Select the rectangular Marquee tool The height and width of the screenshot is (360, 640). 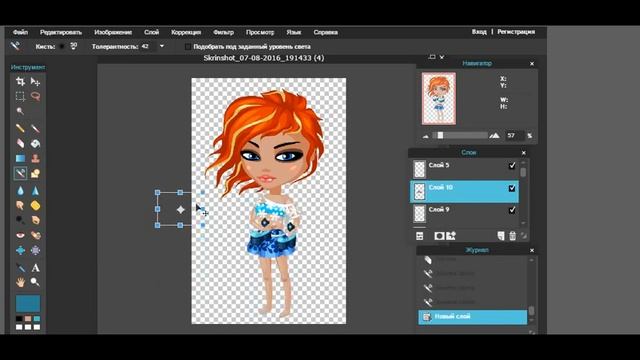[x=20, y=96]
